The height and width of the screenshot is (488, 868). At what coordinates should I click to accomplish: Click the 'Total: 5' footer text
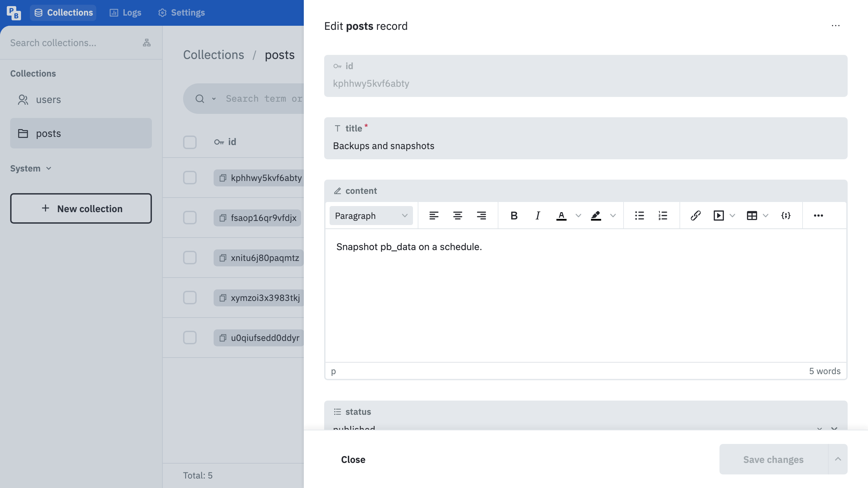click(198, 475)
